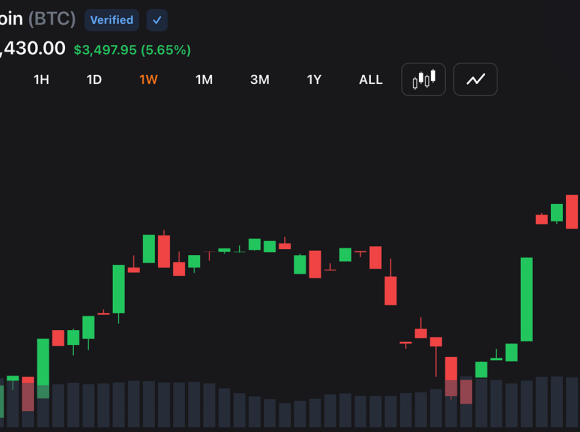Select the 3M timeframe

click(x=260, y=80)
